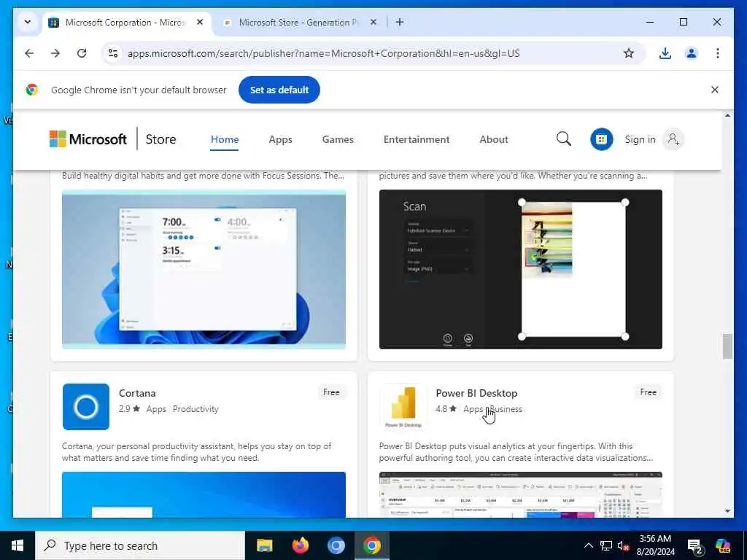Click the Productivity category under Cortana
The width and height of the screenshot is (747, 560).
[196, 409]
